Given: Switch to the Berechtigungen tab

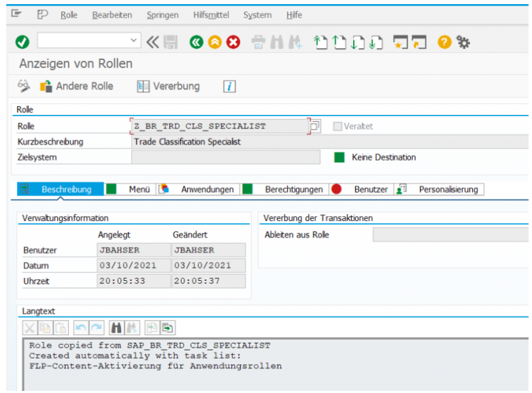Looking at the screenshot, I should point(292,189).
